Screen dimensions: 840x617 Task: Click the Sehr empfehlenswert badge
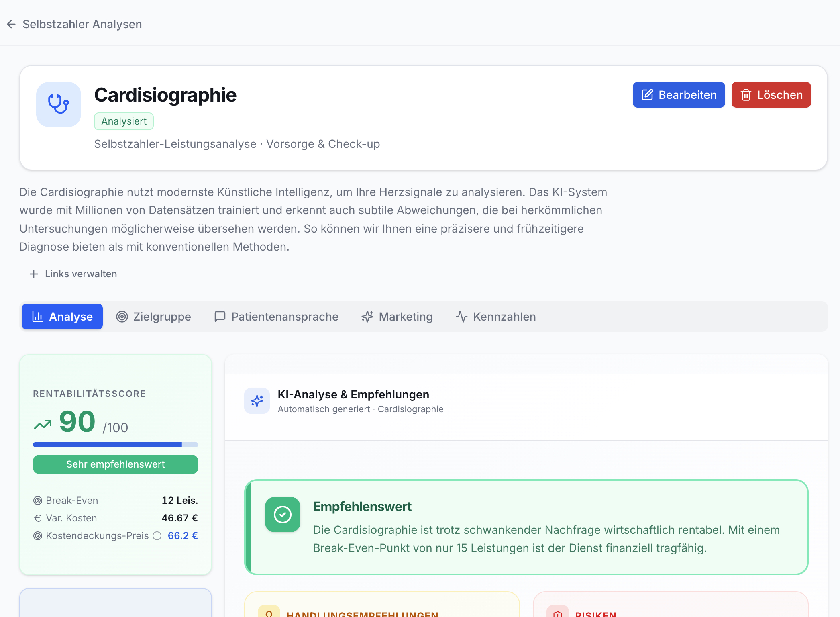(116, 464)
